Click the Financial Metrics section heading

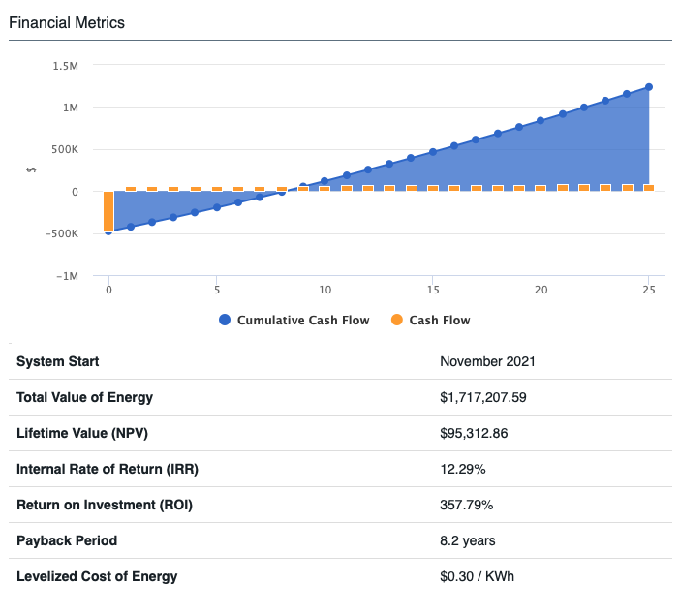(x=67, y=22)
